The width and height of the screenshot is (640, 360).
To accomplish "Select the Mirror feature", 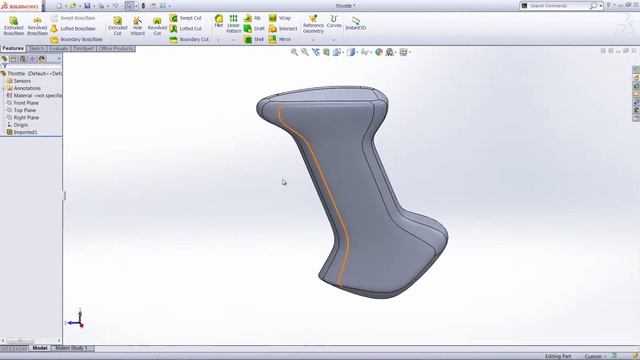I will [280, 40].
